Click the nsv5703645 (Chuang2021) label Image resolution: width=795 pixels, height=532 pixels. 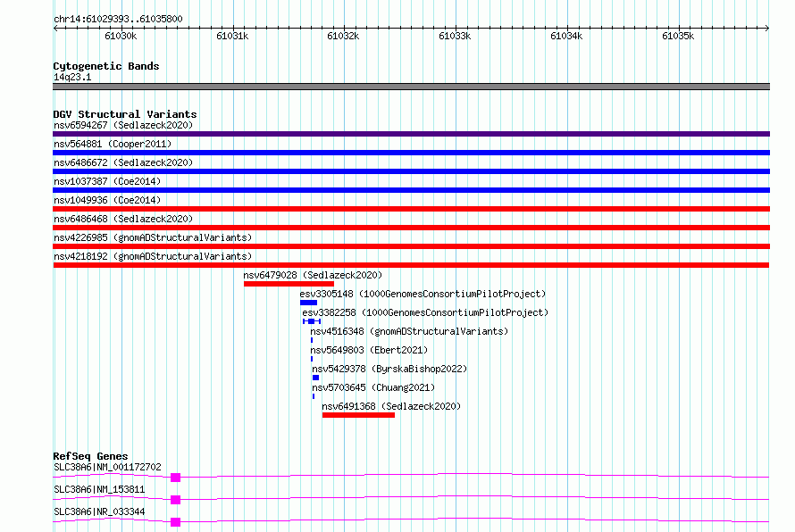click(373, 387)
